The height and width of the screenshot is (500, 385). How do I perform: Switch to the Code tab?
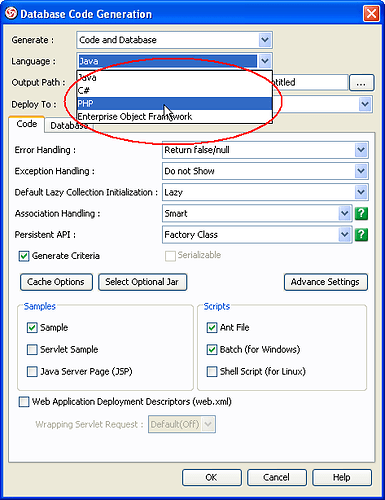coord(27,124)
